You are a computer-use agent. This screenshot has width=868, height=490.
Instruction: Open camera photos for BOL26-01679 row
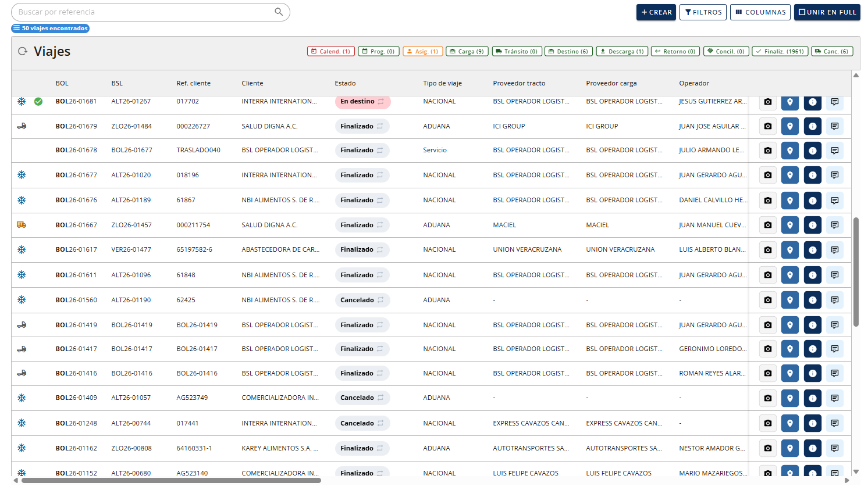click(x=768, y=126)
